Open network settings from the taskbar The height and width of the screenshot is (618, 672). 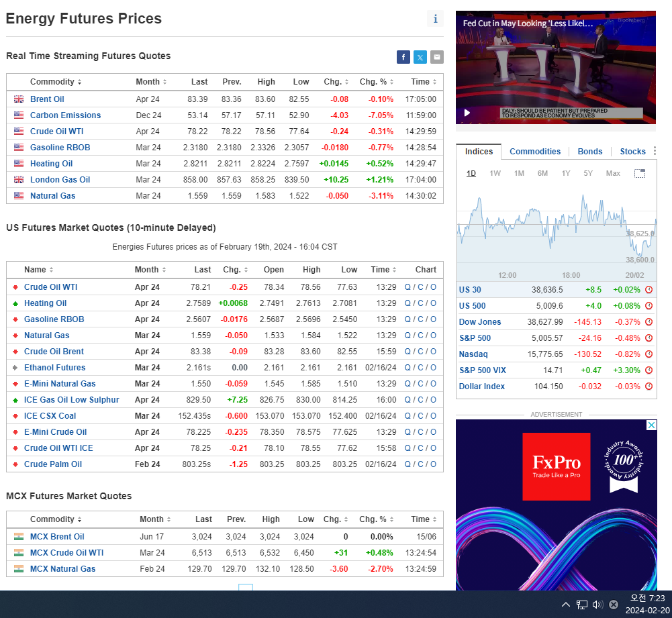tap(581, 605)
